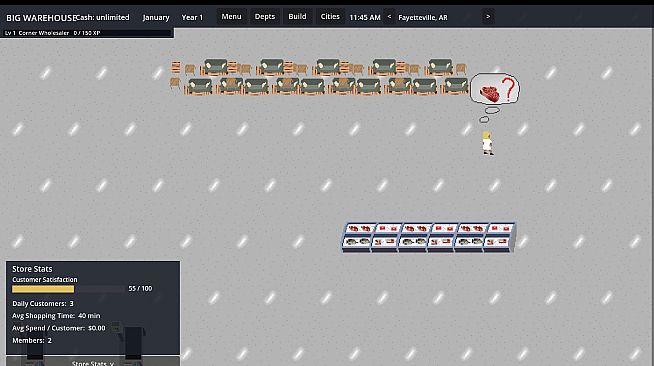Viewport: 654px width, 366px height.
Task: Click the Customer Satisfaction progress bar
Action: pos(68,289)
